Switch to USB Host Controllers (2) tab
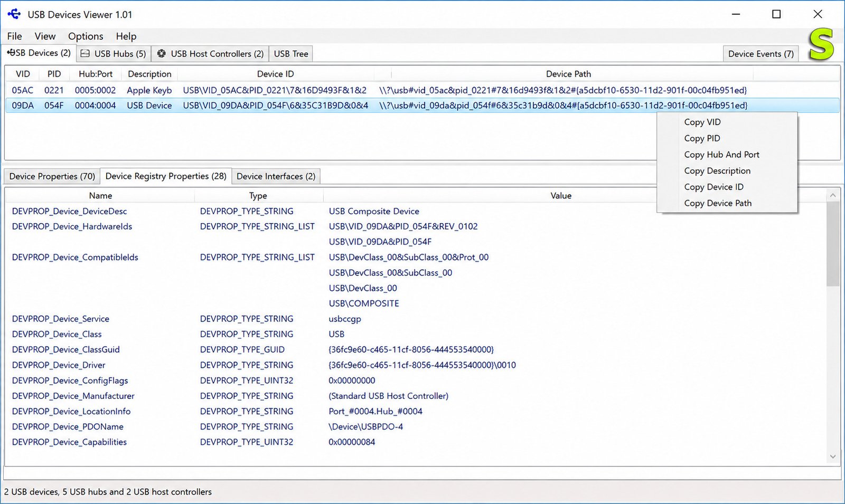This screenshot has height=504, width=845. click(211, 54)
